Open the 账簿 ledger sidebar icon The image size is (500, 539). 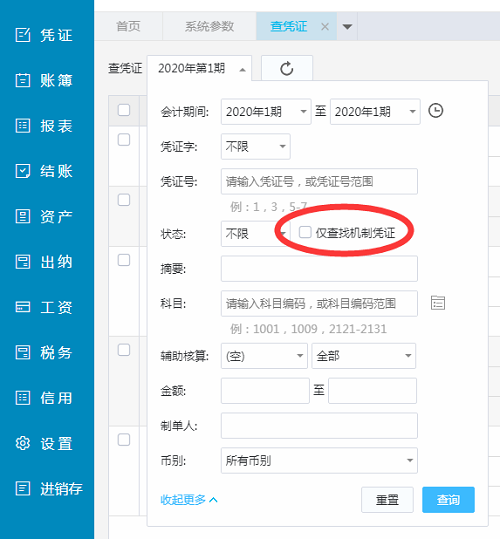pos(23,80)
